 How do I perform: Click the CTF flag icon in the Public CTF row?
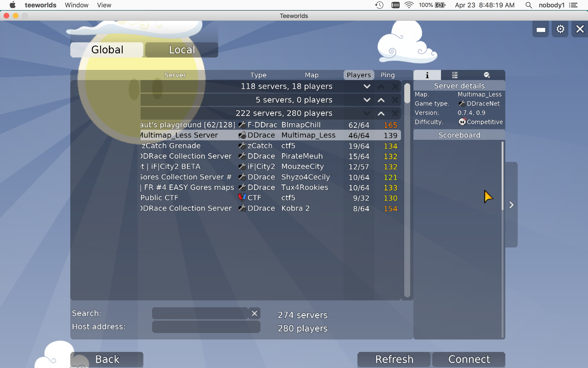(x=242, y=197)
